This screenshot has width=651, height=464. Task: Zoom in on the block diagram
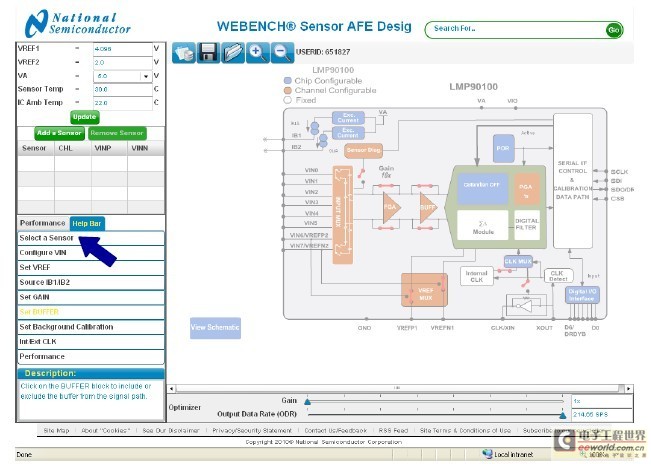click(x=257, y=53)
